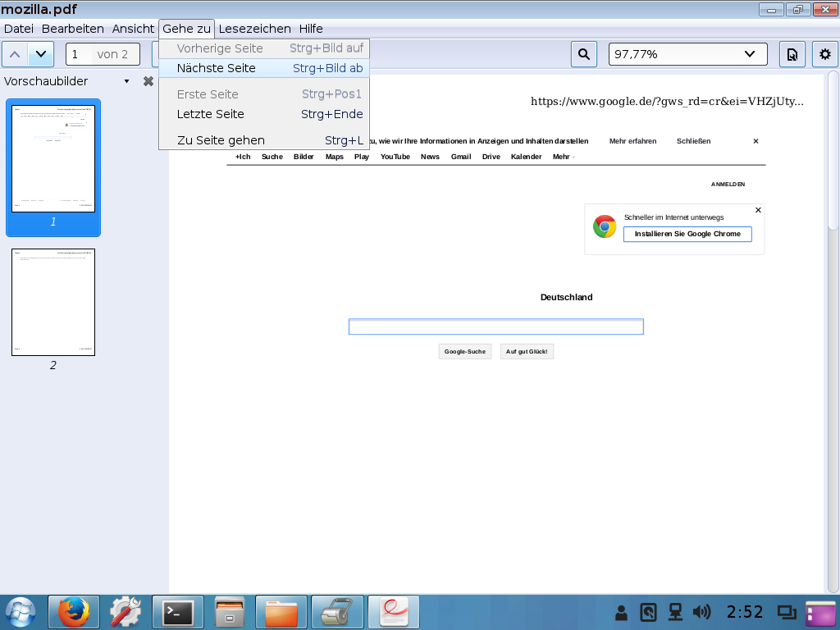
Task: Select page 2 thumbnail
Action: coord(53,302)
